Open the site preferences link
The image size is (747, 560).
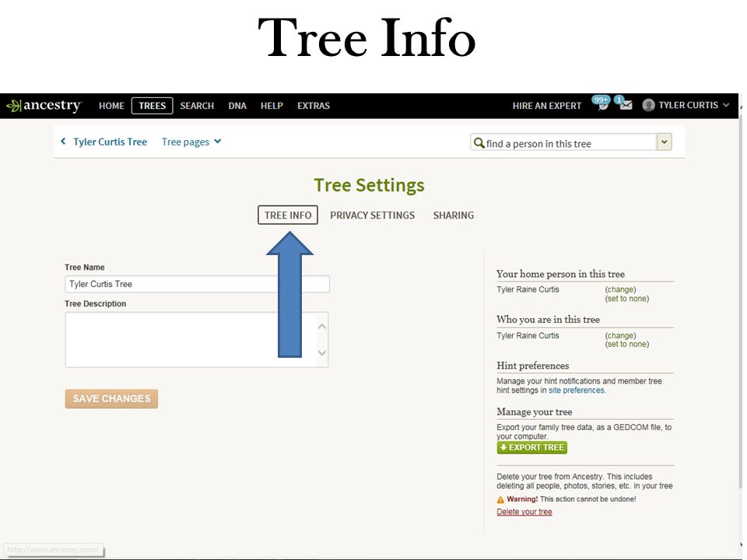click(x=577, y=390)
